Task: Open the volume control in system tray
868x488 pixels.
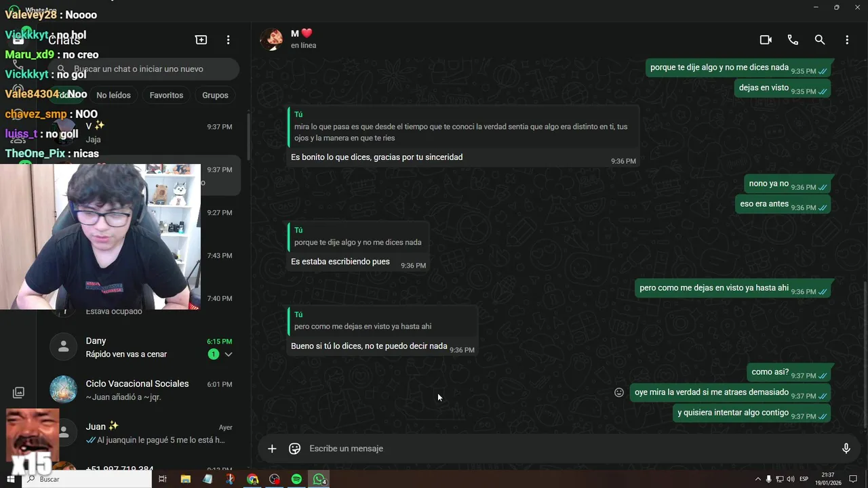Action: click(790, 479)
